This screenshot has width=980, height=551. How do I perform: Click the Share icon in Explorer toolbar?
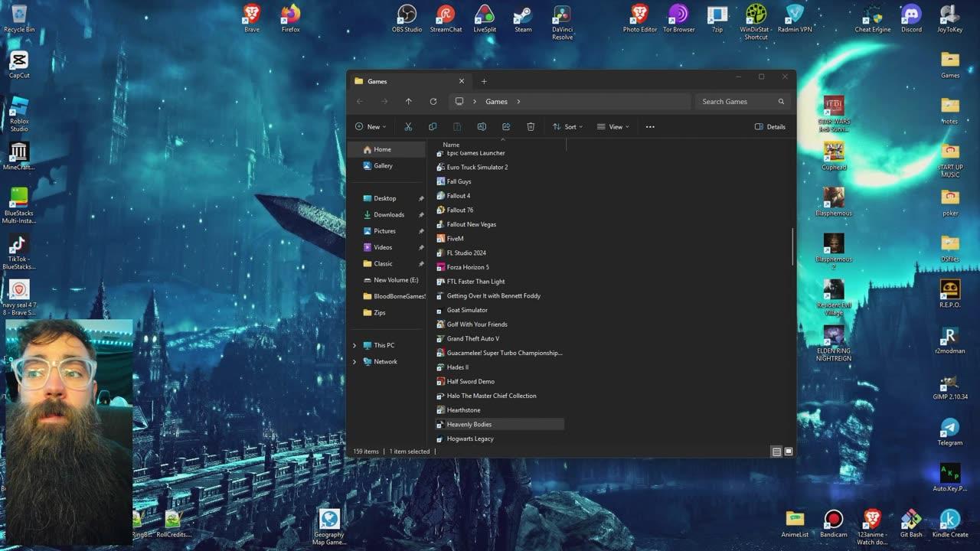[506, 127]
